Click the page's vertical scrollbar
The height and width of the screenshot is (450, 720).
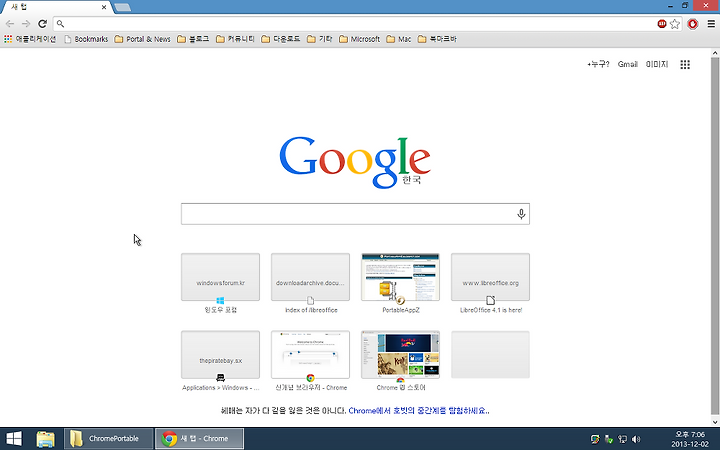coord(715,234)
